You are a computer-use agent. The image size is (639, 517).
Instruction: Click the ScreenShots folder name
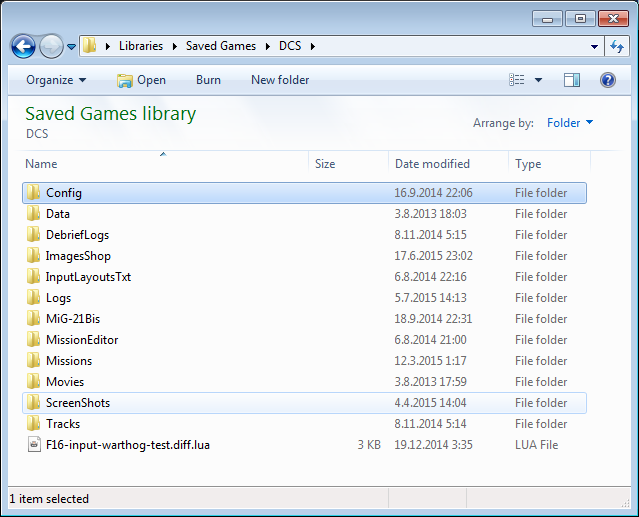point(78,403)
